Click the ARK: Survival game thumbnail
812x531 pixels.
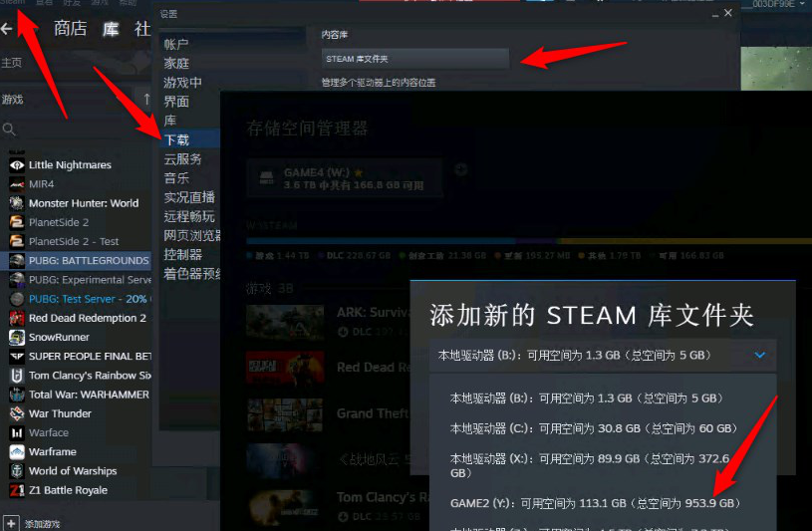pos(285,322)
